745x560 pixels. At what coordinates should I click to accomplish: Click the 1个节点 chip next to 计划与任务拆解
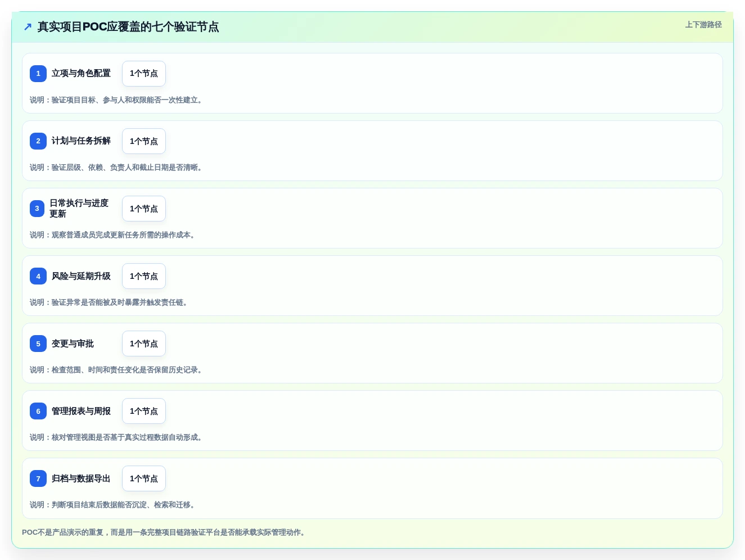point(144,141)
